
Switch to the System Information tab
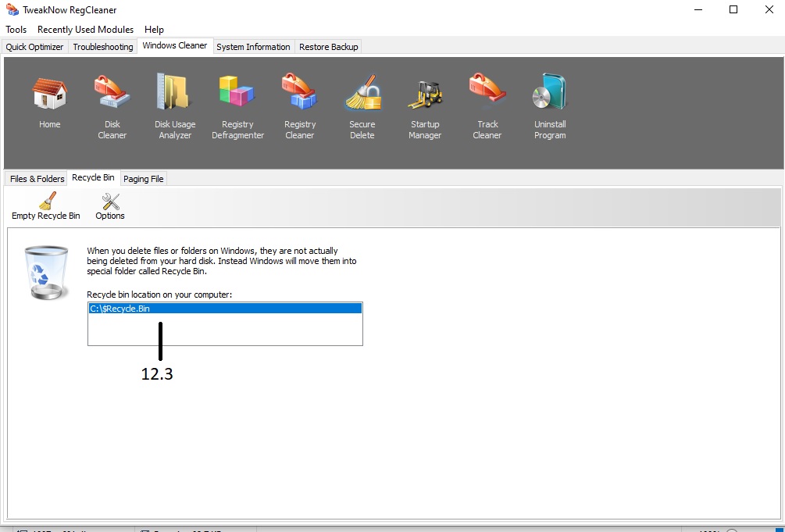coord(253,47)
